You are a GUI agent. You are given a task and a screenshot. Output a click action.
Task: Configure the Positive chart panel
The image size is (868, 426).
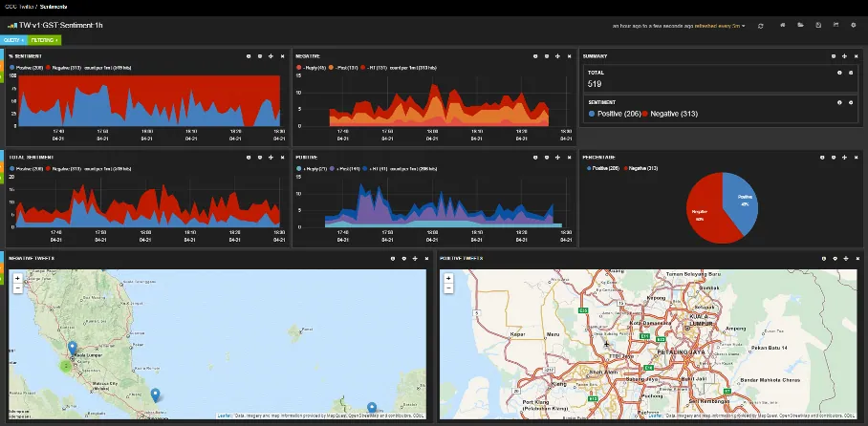[x=547, y=158]
